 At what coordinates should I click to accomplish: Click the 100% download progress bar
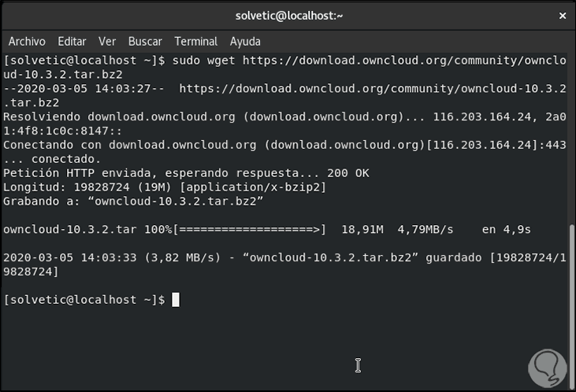coord(249,229)
